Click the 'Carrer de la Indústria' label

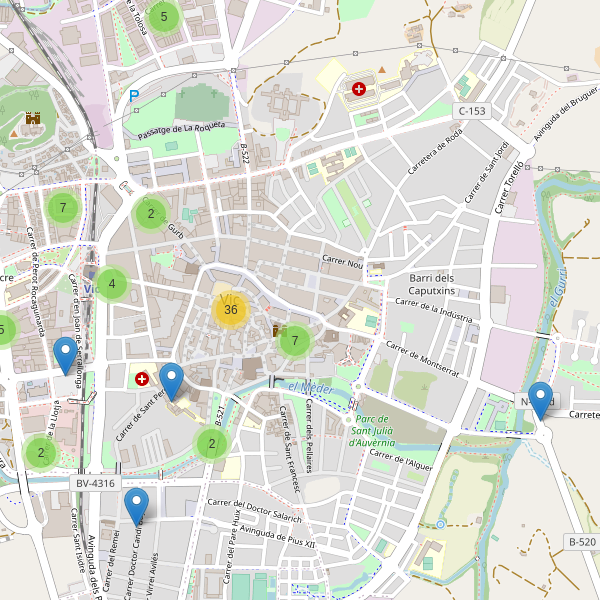433,311
